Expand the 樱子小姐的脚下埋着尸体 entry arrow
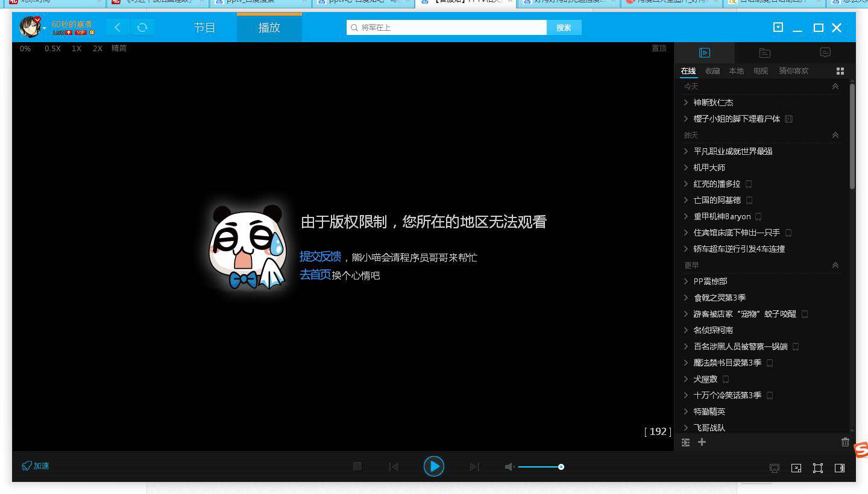Viewport: 868px width, 494px height. (686, 119)
